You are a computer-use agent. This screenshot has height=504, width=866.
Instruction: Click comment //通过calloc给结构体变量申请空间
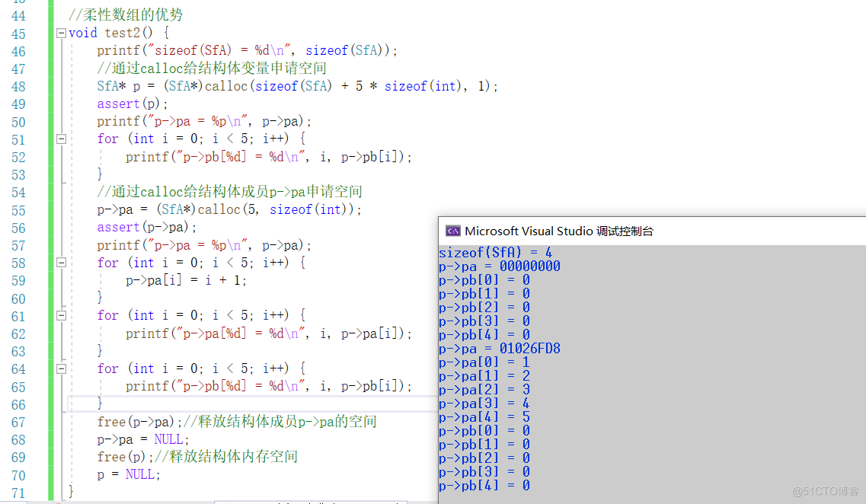[212, 69]
